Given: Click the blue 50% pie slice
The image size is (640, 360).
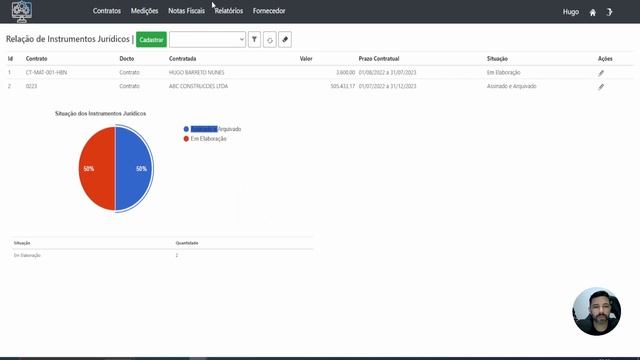Looking at the screenshot, I should click(x=134, y=169).
